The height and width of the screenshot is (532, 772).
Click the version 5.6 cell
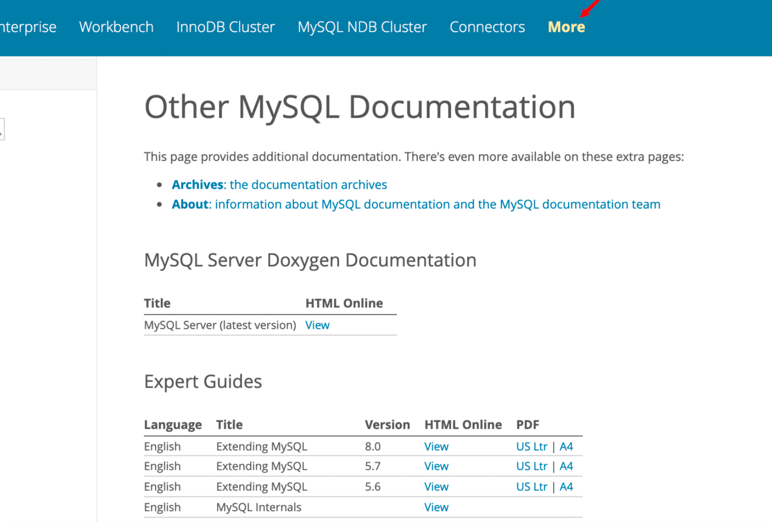pos(373,486)
